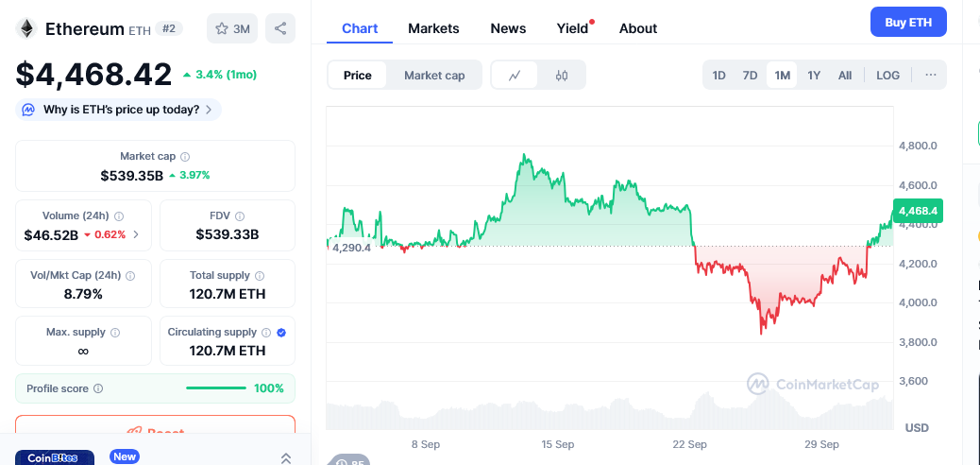The image size is (980, 465).
Task: Click the Circulating supply verified badge
Action: [x=281, y=333]
